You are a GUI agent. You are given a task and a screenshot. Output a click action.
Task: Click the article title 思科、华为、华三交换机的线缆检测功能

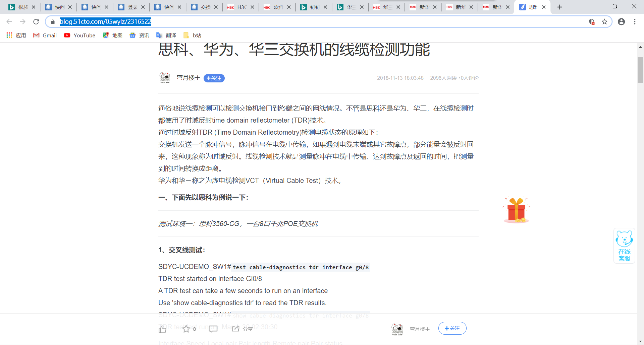(294, 50)
